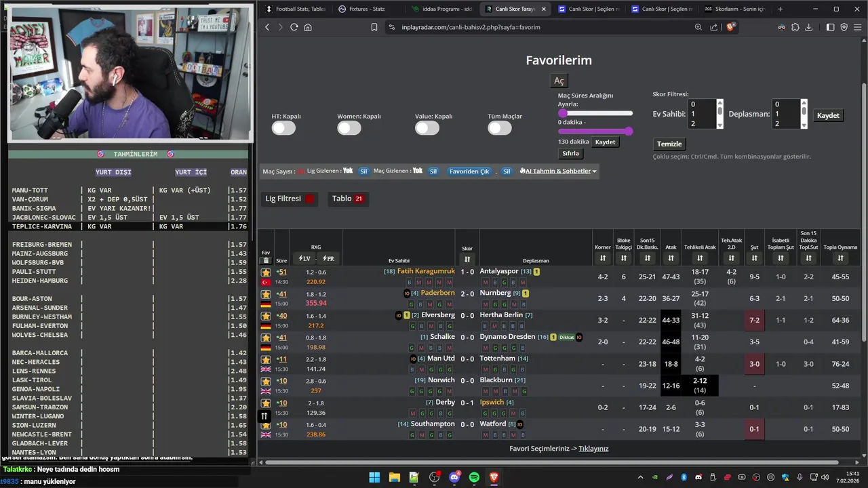
Task: Click the trash icon in Fav column
Action: (x=266, y=260)
